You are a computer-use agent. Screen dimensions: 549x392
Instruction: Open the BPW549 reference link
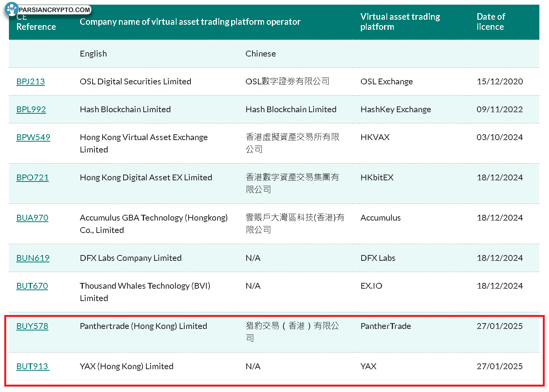click(33, 137)
